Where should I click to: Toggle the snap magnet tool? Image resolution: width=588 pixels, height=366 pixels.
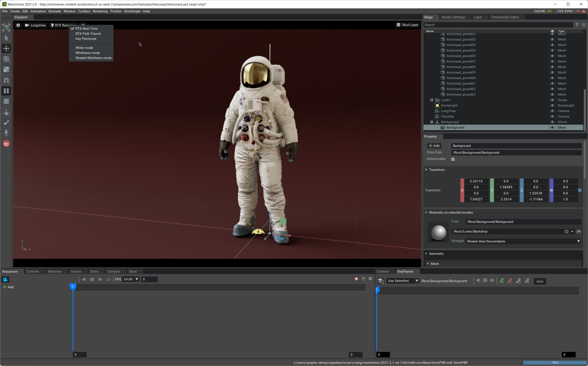[6, 80]
